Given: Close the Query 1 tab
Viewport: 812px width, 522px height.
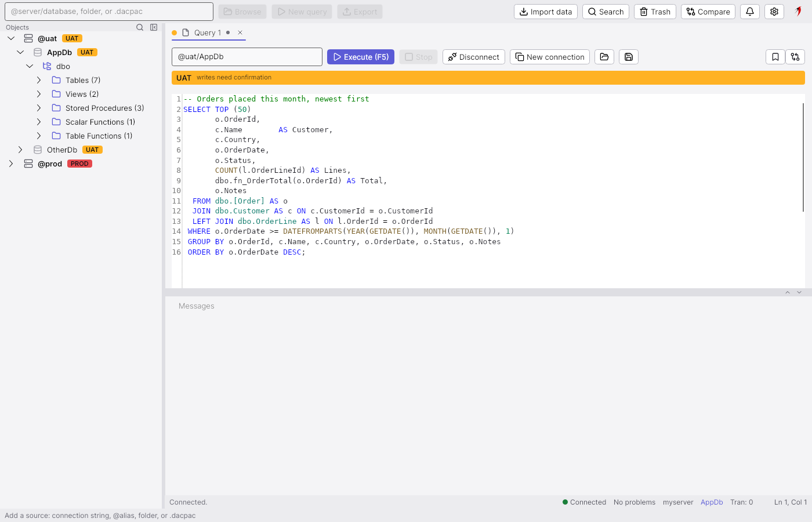Looking at the screenshot, I should [240, 32].
